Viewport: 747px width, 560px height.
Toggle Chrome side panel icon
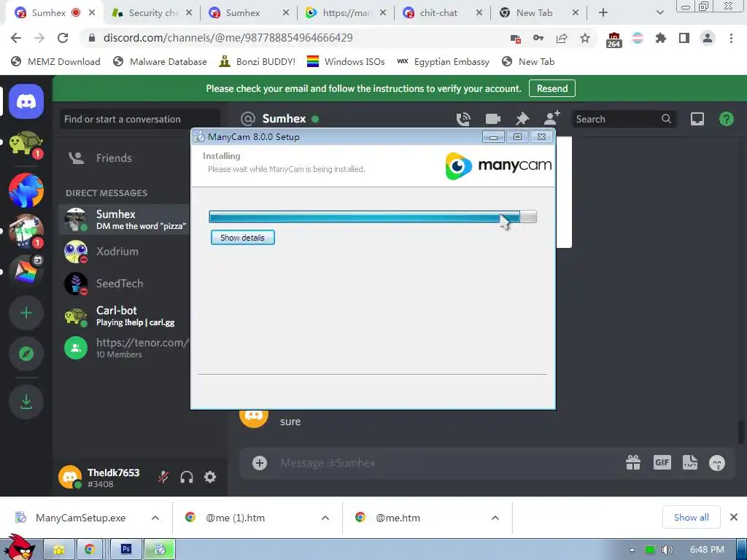pyautogui.click(x=684, y=38)
